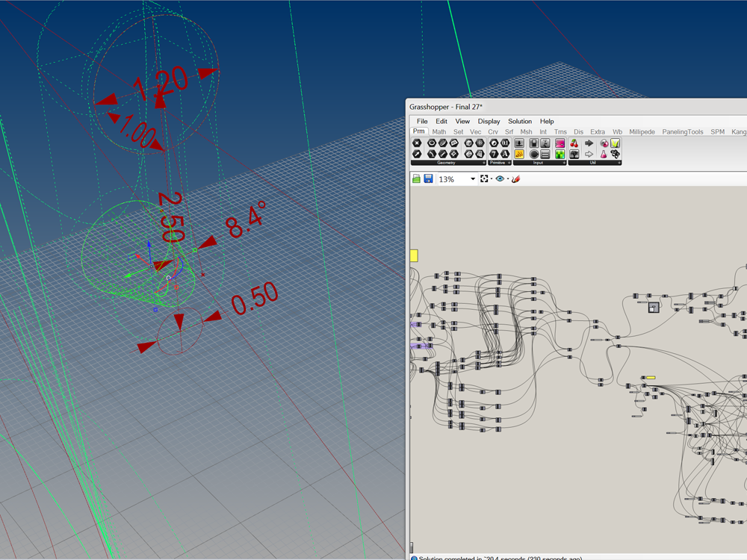Switch to the SPM tab
747x560 pixels.
point(717,132)
